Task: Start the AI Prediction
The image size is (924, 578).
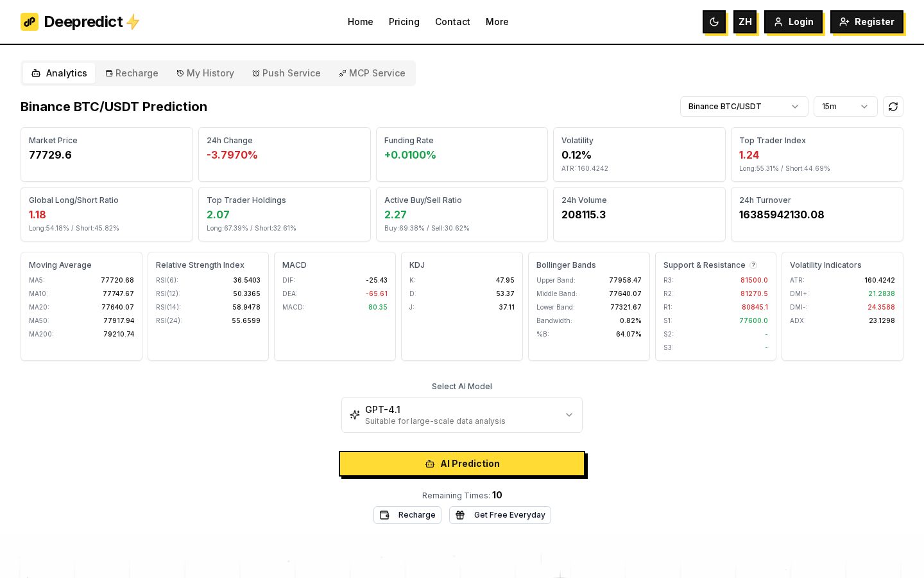Action: (462, 464)
